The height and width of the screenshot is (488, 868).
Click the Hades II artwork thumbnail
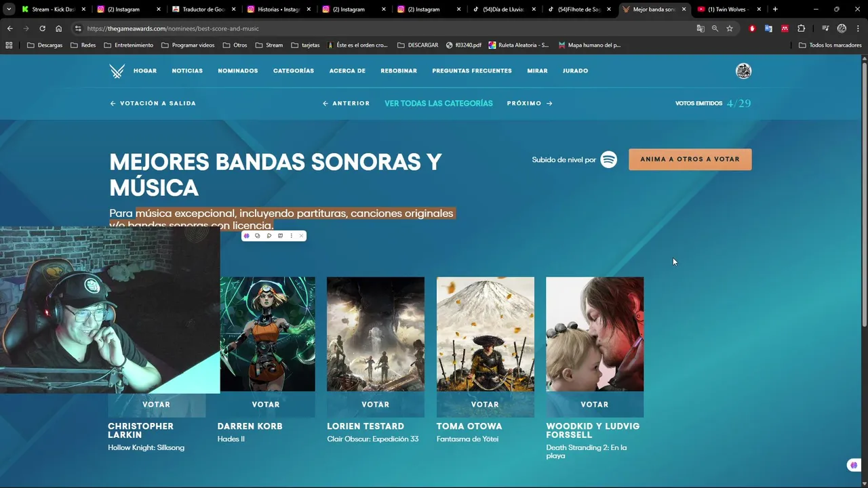[x=268, y=334]
